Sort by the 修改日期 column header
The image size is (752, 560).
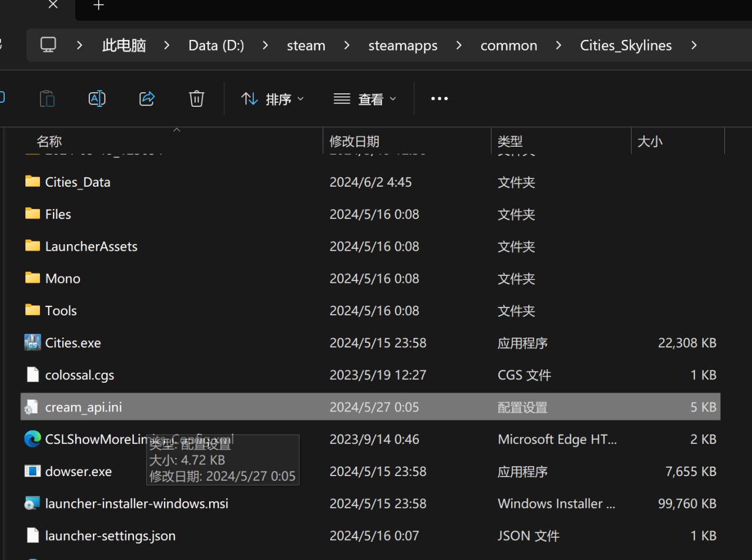click(x=354, y=141)
